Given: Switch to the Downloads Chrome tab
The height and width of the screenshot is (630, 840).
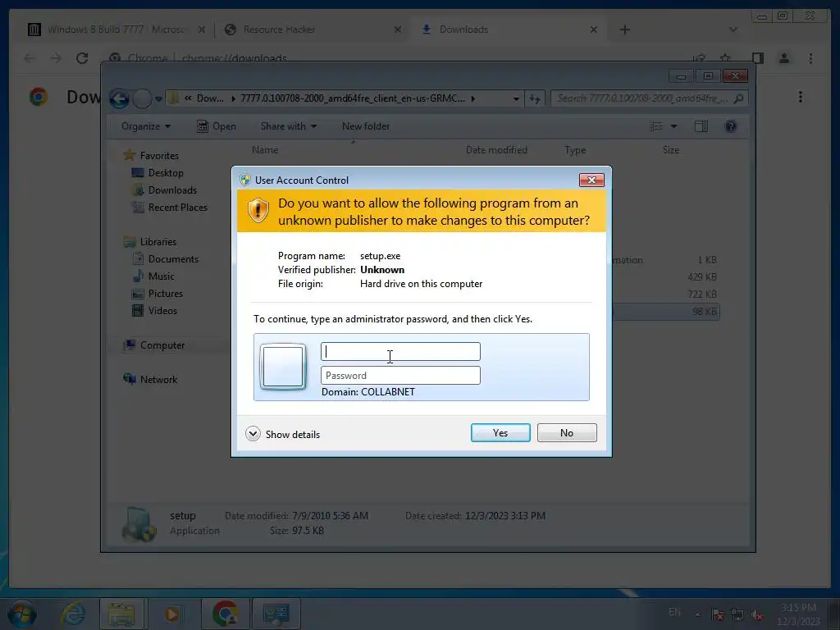Looking at the screenshot, I should [x=509, y=30].
